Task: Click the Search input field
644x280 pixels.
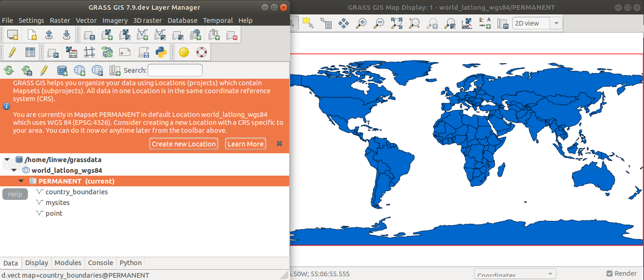Action: [175, 70]
